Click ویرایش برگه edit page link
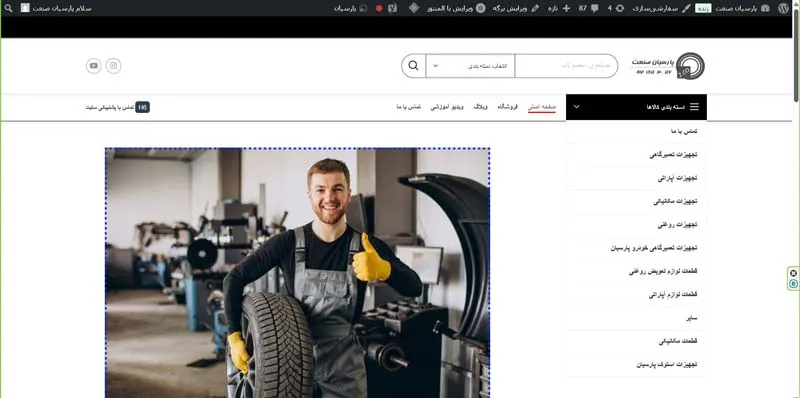This screenshot has height=398, width=800. coord(515,8)
